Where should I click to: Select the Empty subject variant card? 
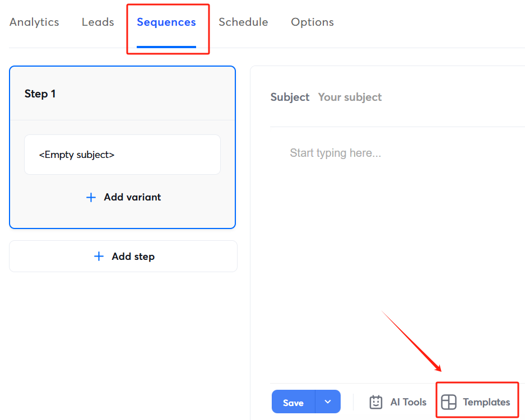tap(122, 155)
